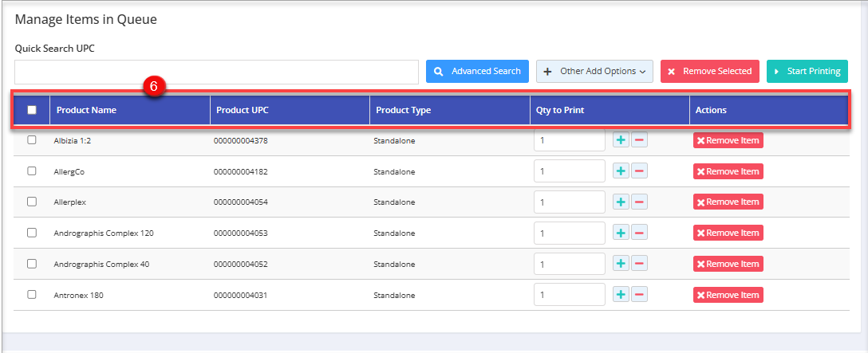Open the Other Add Options dropdown
868x353 pixels.
coord(594,71)
